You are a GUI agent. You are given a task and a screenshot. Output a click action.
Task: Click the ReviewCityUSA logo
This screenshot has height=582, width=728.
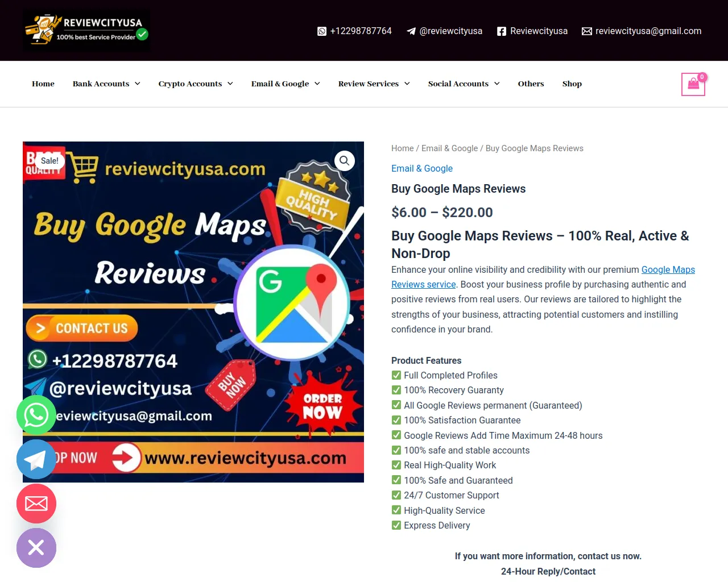pyautogui.click(x=86, y=30)
